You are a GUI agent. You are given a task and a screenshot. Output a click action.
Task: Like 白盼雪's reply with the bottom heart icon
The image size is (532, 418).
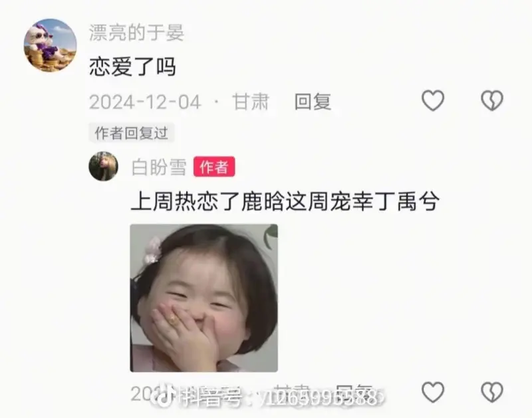click(x=433, y=392)
